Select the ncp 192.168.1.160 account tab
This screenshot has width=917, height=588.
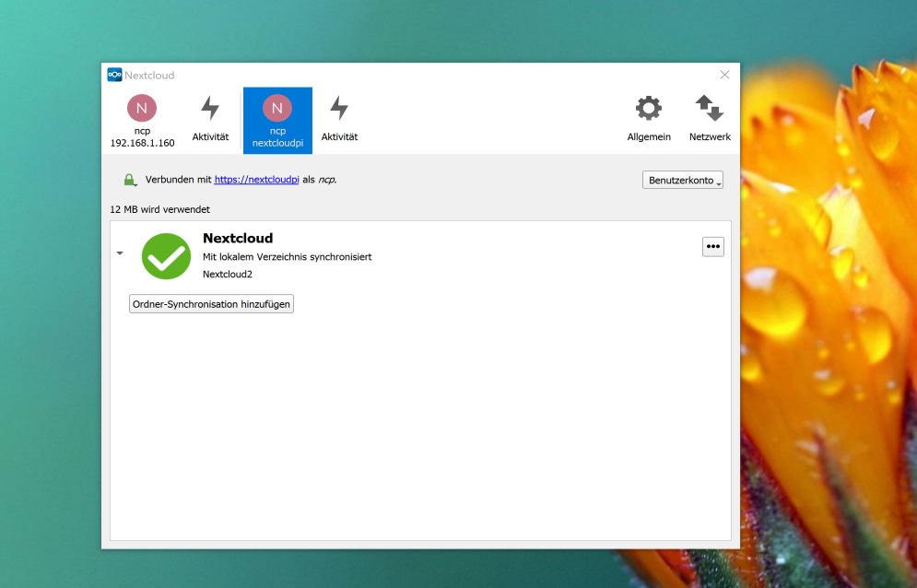(142, 121)
